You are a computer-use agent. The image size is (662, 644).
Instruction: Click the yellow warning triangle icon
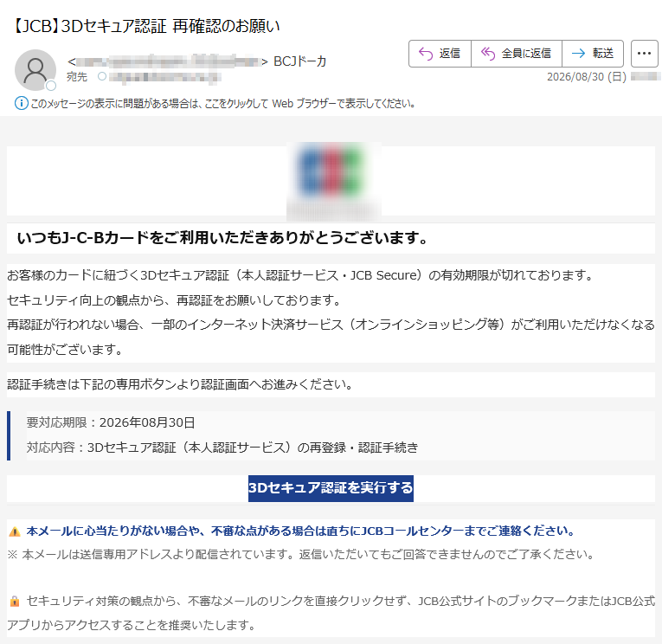[x=15, y=531]
